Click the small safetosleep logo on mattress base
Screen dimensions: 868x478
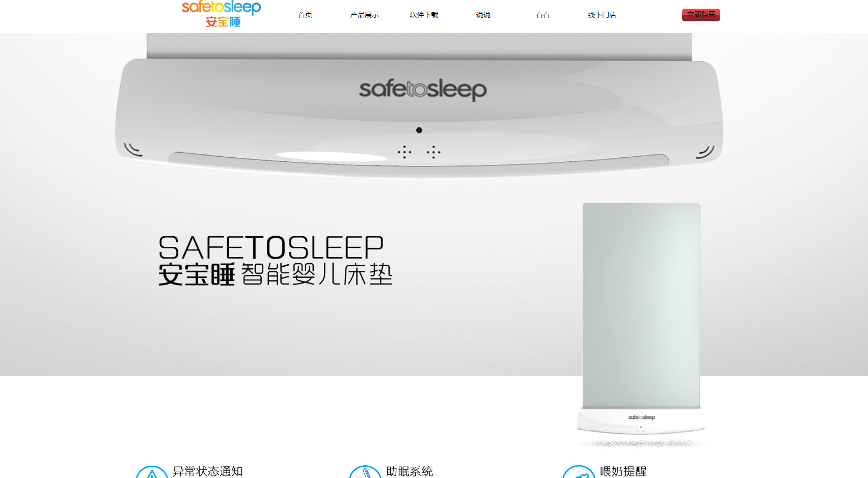click(x=641, y=417)
